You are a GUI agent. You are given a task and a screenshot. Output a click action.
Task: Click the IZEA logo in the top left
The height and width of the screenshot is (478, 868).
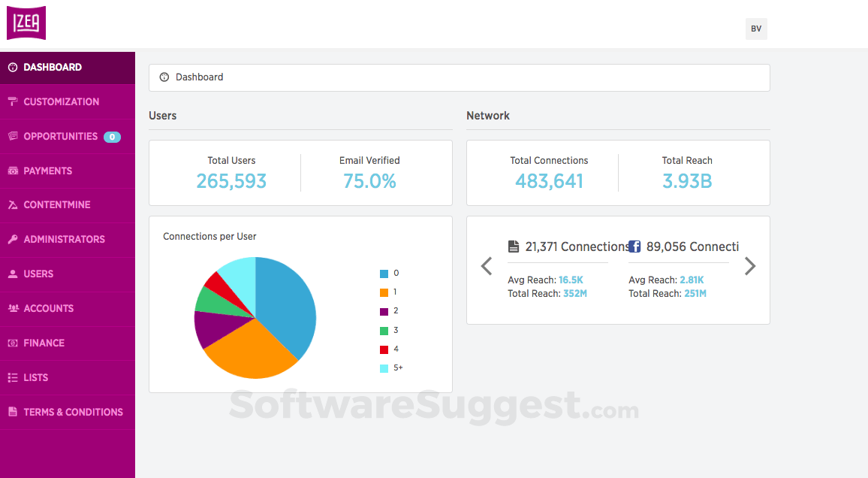26,23
